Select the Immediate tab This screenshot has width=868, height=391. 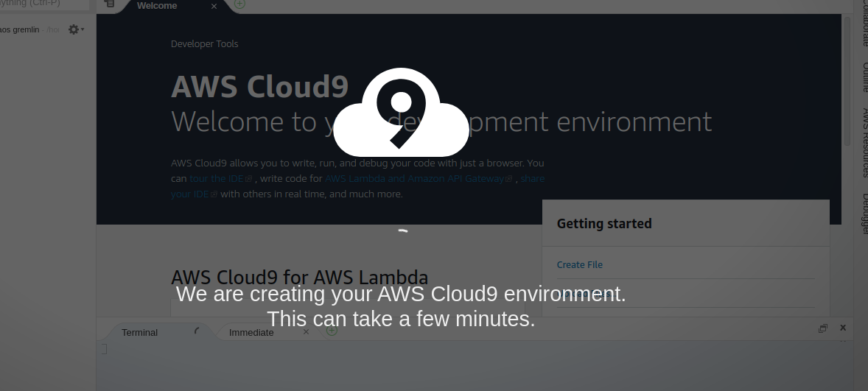pos(251,332)
